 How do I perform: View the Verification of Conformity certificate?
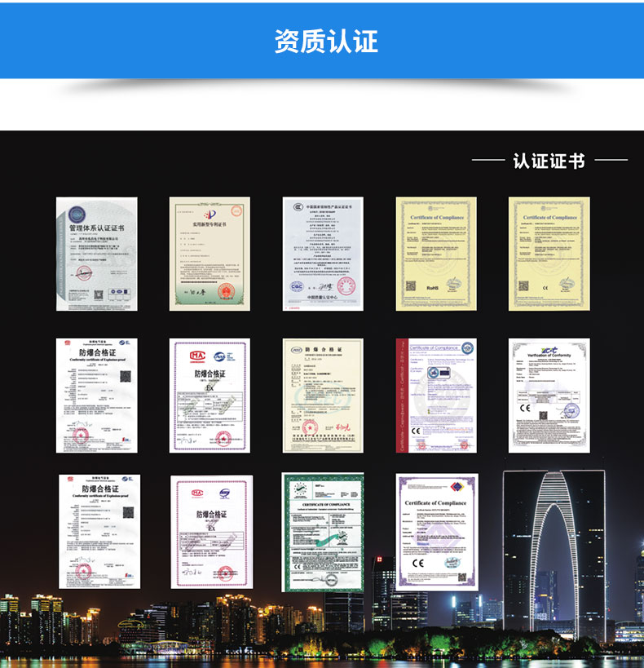tap(549, 396)
